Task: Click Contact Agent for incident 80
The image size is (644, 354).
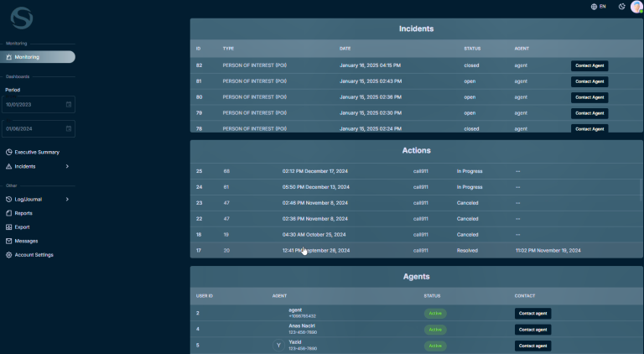Action: tap(589, 97)
